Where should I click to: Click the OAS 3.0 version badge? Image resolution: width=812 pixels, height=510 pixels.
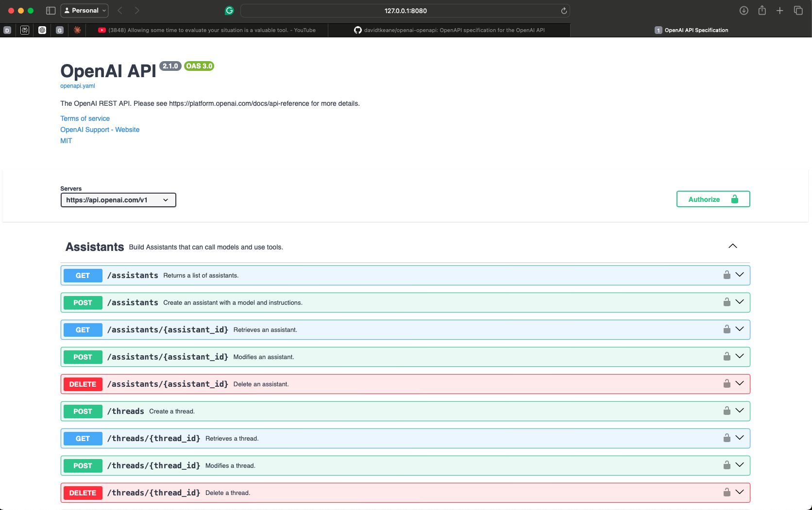click(199, 66)
